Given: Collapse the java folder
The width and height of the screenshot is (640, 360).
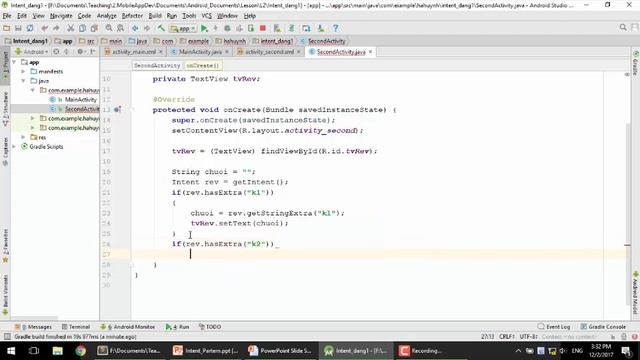Looking at the screenshot, I should 23,81.
